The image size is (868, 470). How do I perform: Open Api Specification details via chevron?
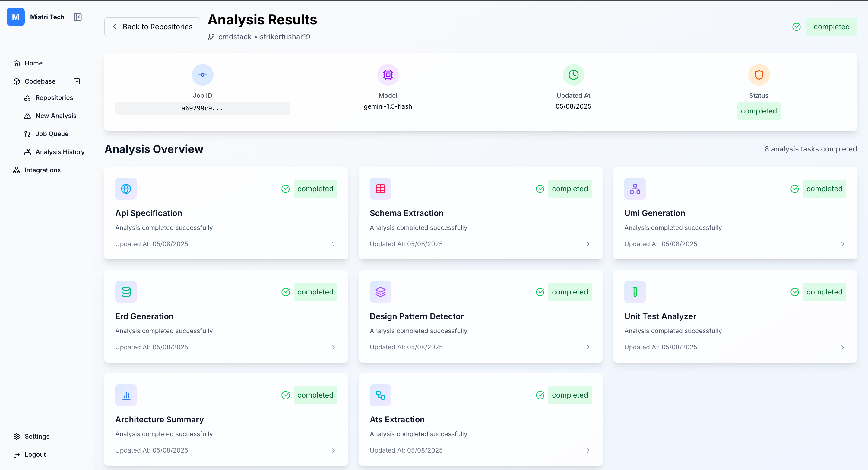tap(333, 244)
